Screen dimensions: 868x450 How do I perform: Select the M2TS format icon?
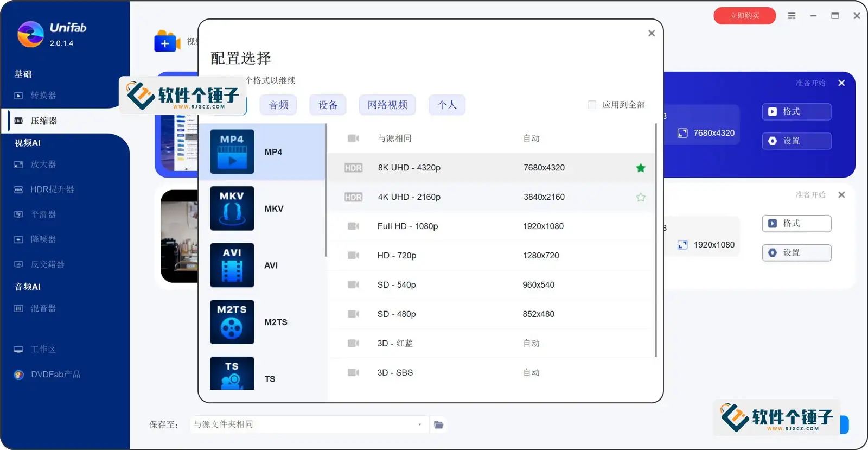pos(232,322)
